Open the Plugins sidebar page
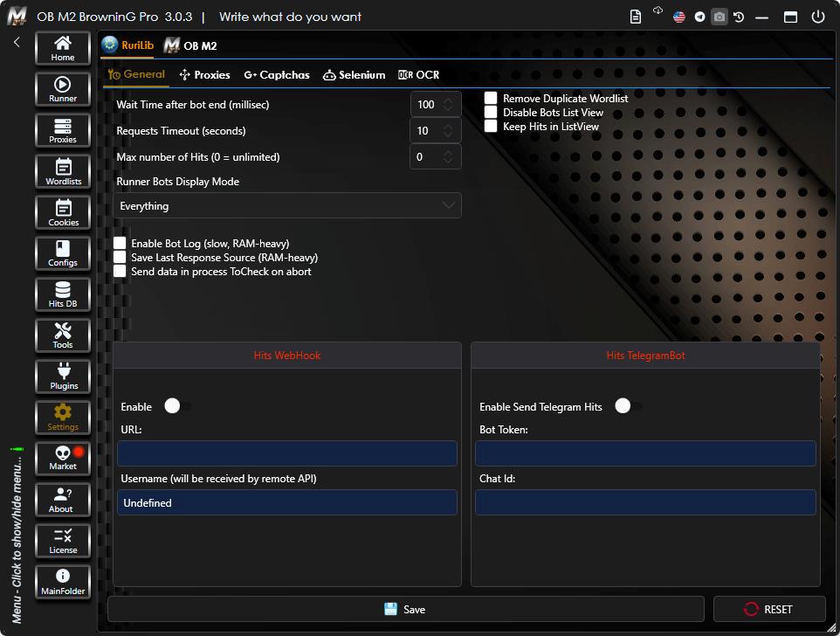Screen dimensions: 840x636 (63, 377)
